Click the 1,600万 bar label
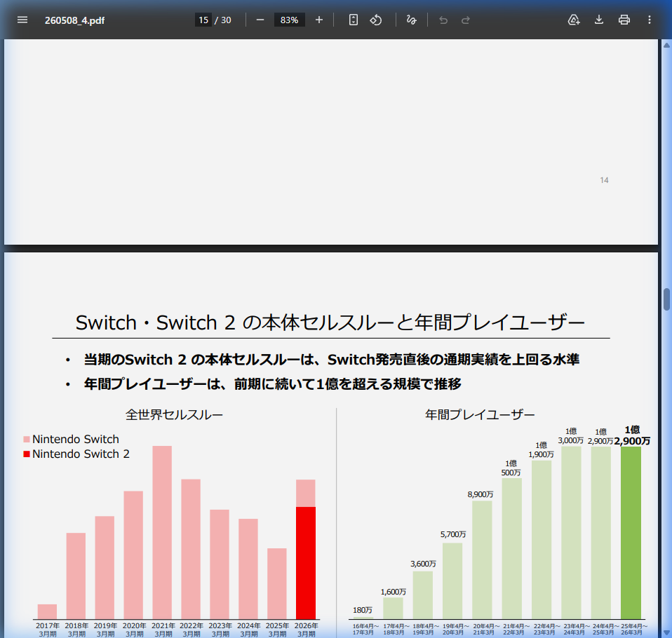The image size is (672, 638). coord(393,592)
